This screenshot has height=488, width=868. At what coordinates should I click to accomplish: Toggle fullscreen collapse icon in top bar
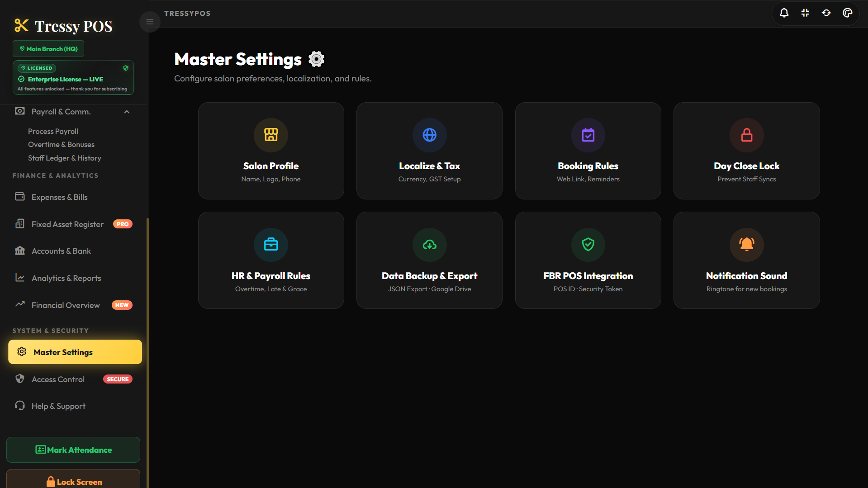805,13
